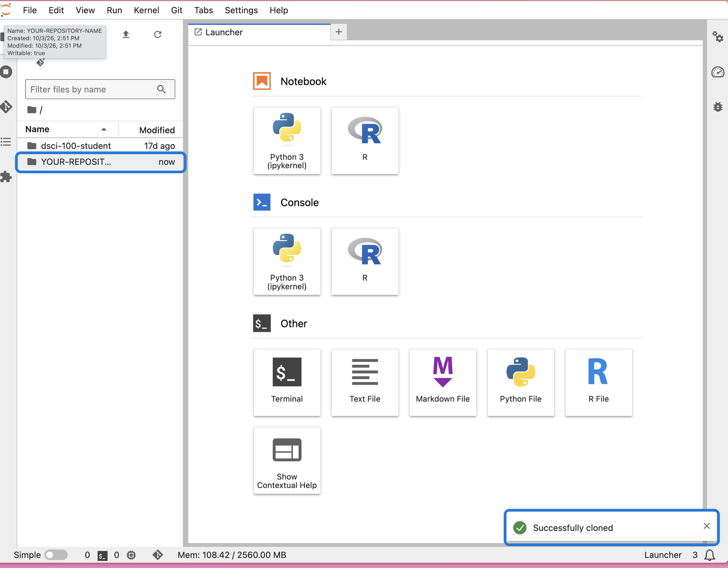Click the kernel count chip icon
Screen dimensions: 728x568
tap(131, 555)
